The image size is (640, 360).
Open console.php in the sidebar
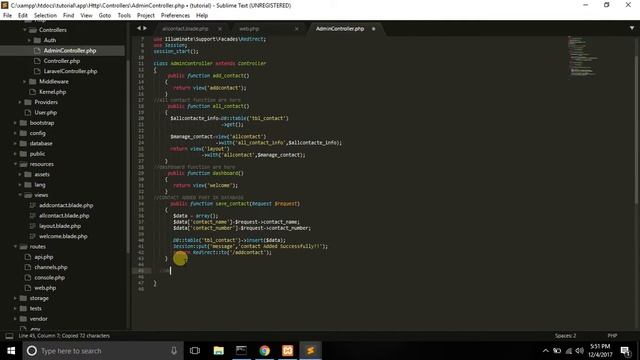[49, 278]
